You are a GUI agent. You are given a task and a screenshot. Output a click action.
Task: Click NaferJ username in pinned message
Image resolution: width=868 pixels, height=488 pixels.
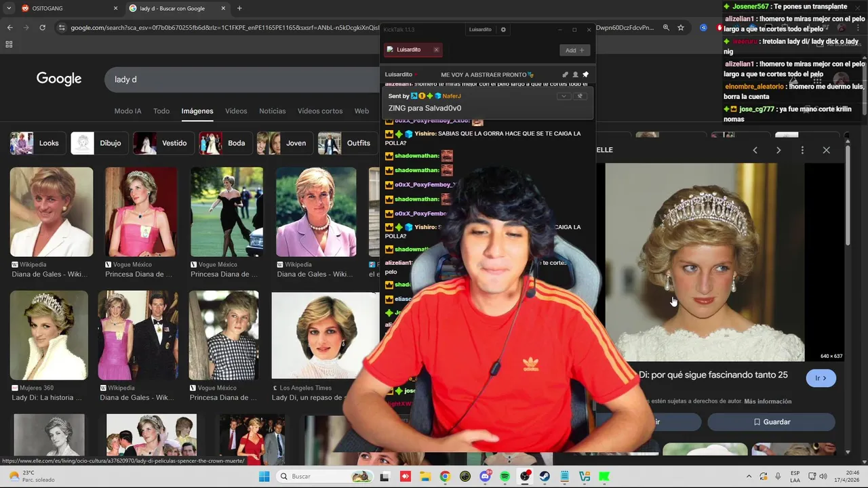[452, 96]
